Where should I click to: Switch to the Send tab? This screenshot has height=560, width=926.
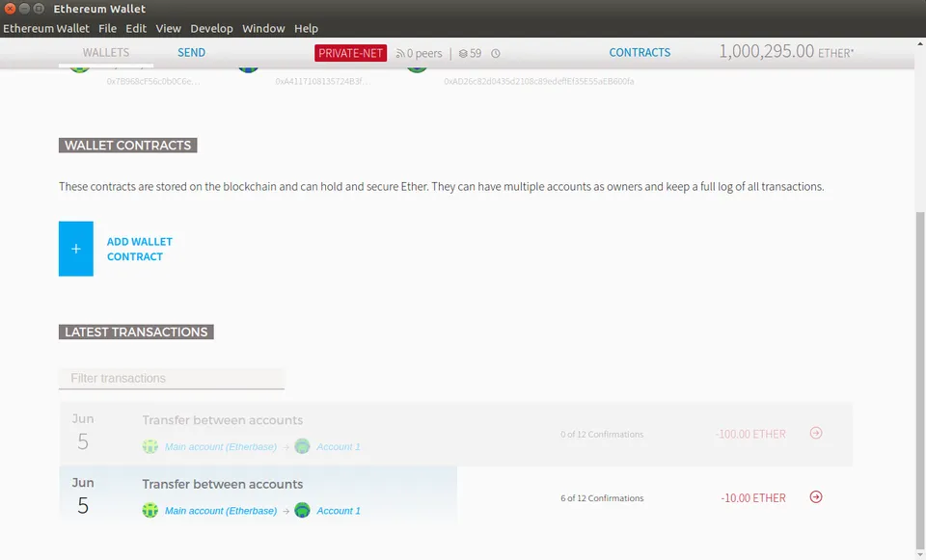pyautogui.click(x=191, y=52)
